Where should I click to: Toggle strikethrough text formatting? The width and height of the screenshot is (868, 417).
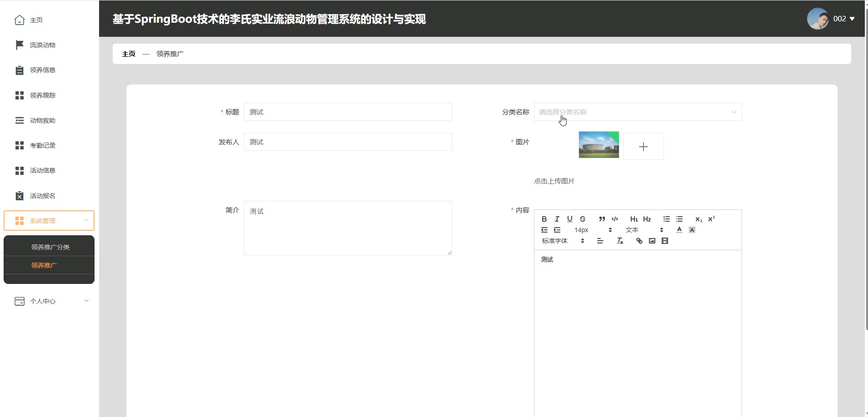582,219
